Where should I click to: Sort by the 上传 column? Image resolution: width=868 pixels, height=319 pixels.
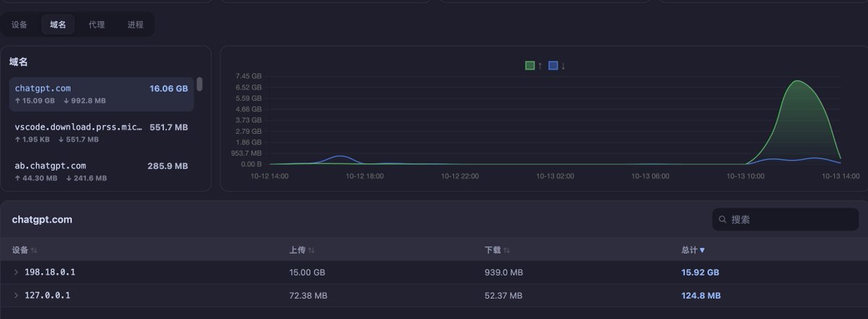[302, 250]
